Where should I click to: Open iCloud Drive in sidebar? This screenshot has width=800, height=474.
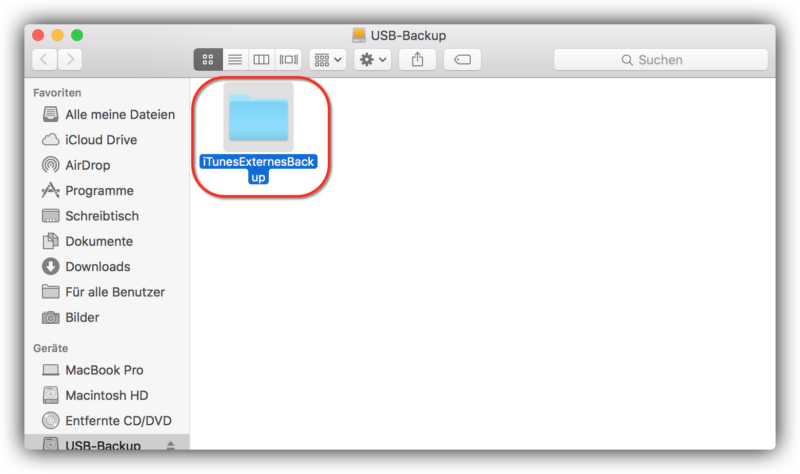point(108,140)
